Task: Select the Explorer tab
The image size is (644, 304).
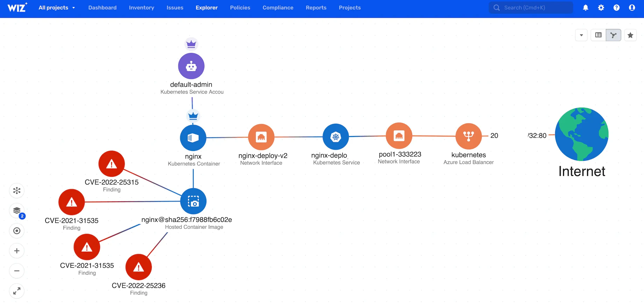Action: tap(207, 8)
